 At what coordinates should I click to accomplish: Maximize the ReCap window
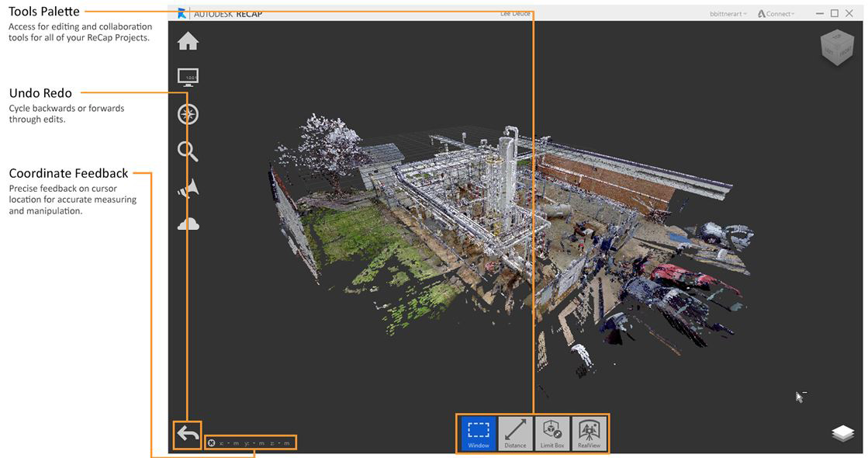click(x=834, y=13)
